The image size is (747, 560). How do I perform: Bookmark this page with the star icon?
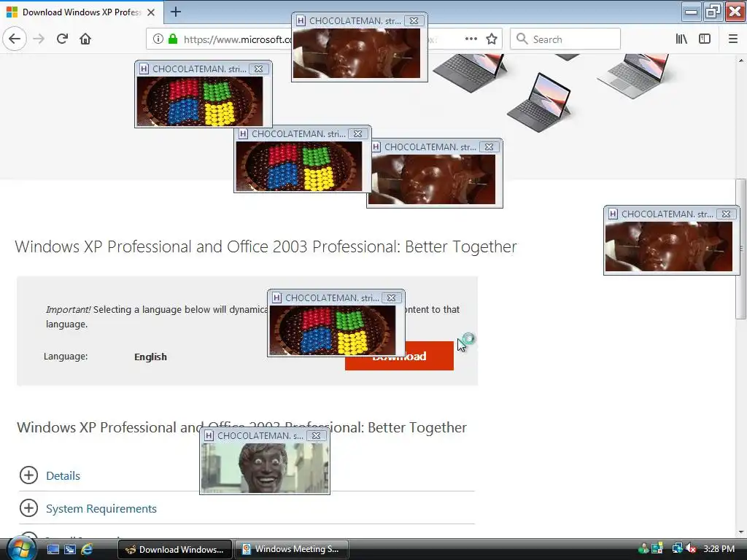tap(492, 39)
